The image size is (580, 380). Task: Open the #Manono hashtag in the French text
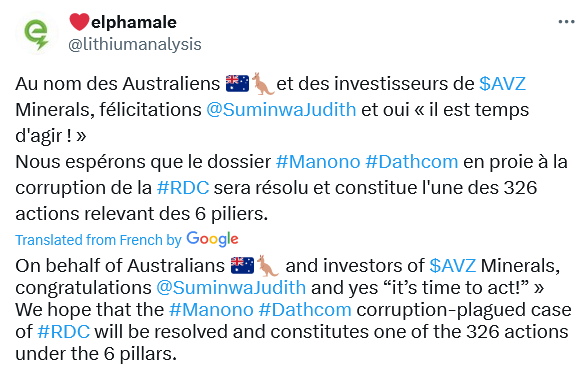tap(318, 162)
